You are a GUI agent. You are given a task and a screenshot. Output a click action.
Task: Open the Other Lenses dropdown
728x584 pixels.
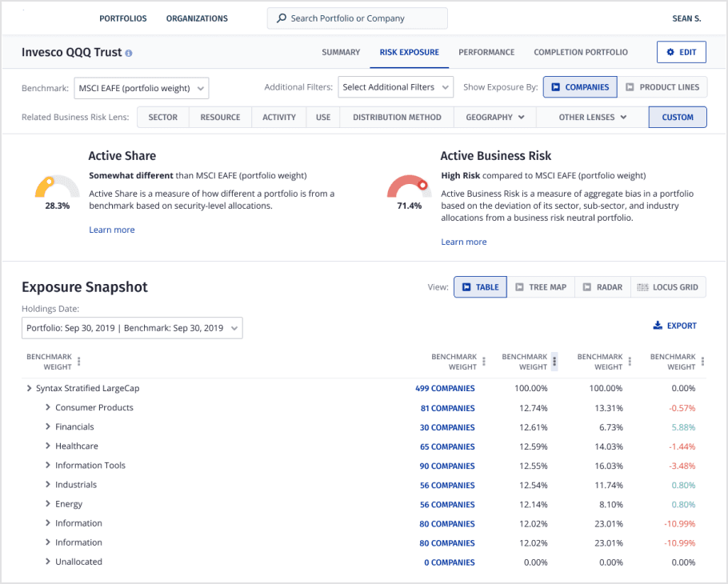pyautogui.click(x=593, y=117)
